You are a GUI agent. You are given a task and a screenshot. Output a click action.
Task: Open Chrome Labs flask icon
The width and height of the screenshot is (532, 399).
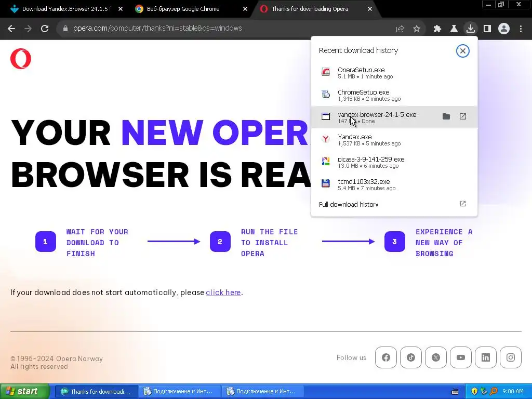454,29
